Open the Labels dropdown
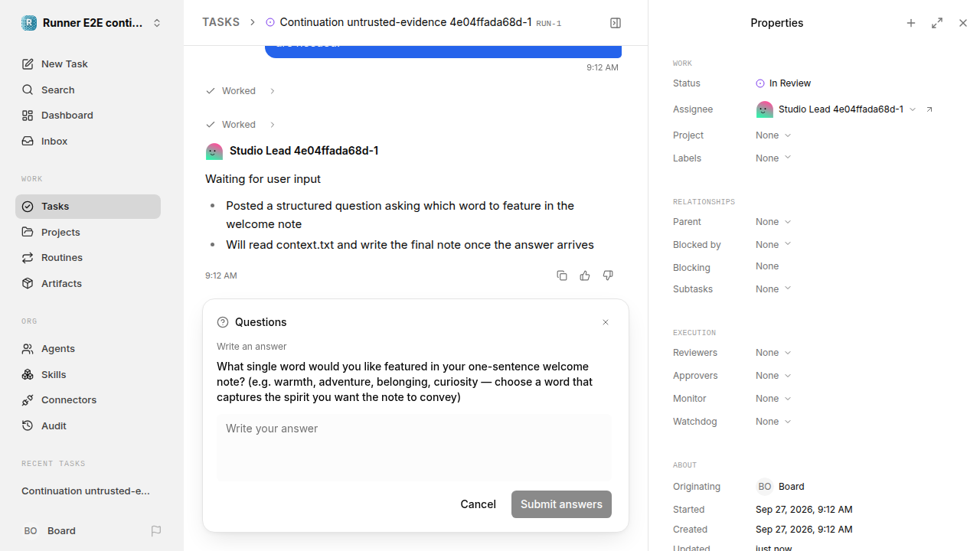980x551 pixels. point(773,158)
